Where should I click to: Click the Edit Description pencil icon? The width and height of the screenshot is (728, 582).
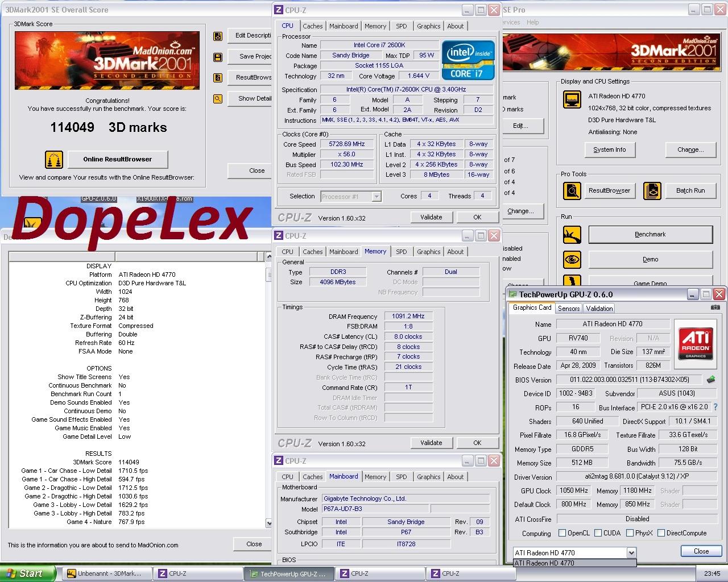tap(218, 36)
